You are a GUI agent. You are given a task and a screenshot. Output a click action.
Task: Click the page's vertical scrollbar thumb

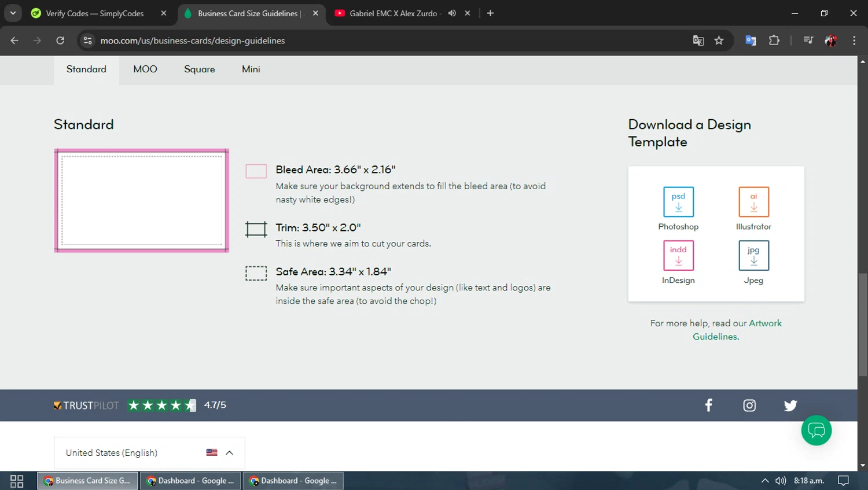[862, 324]
